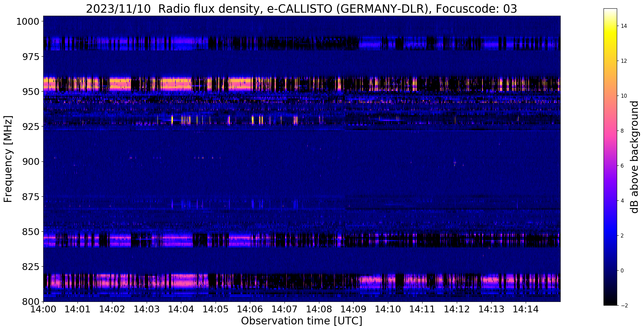Click the colorbar tick label 0

pyautogui.click(x=622, y=271)
